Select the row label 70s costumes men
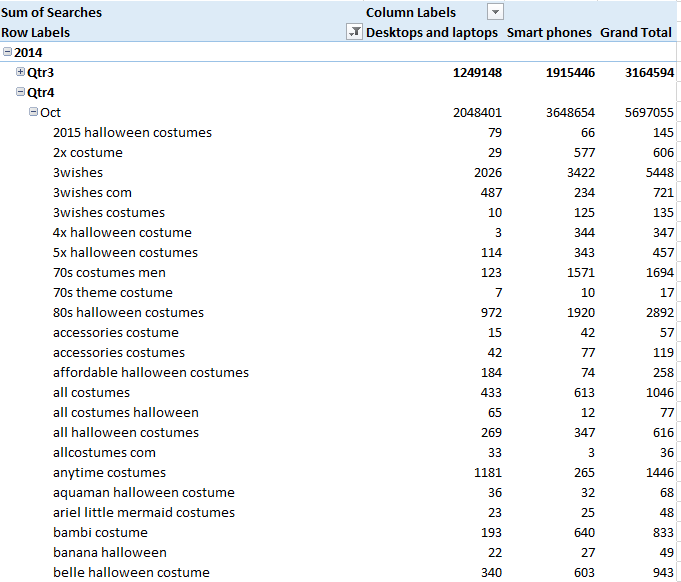 pyautogui.click(x=109, y=272)
